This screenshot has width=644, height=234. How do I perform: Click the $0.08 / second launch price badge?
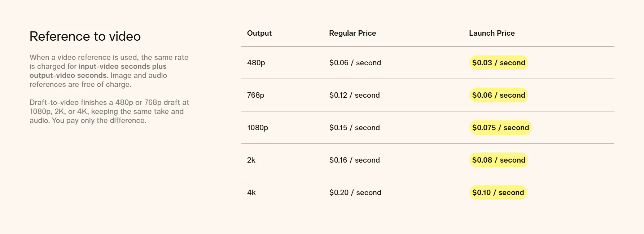(x=499, y=160)
